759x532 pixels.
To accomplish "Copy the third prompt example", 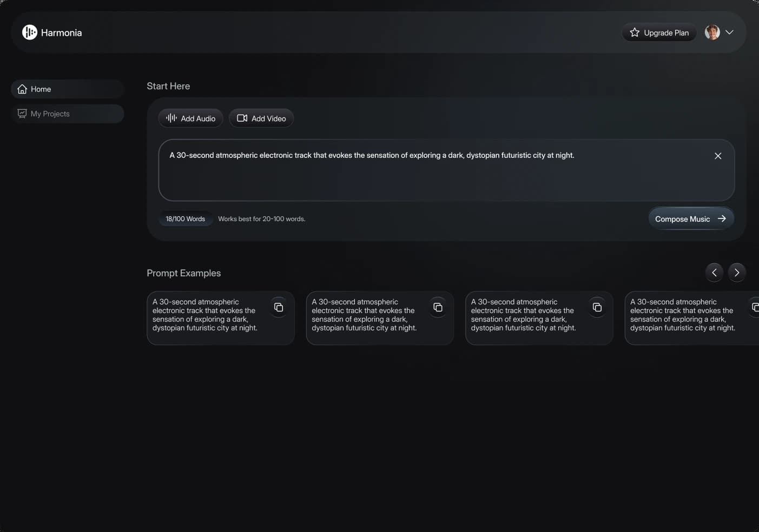I will click(x=597, y=307).
